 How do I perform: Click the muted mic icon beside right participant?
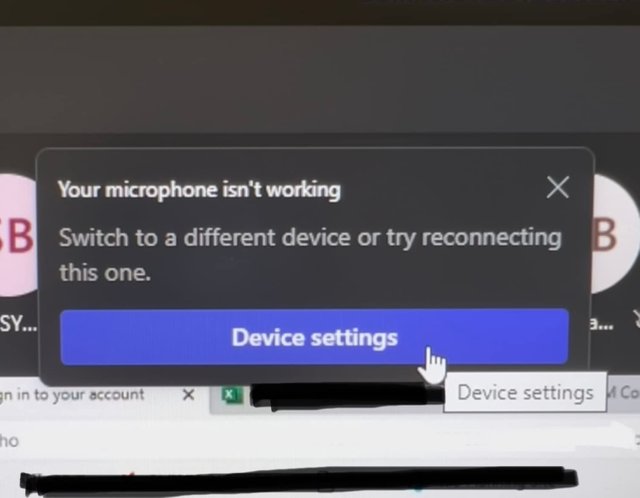coord(636,319)
